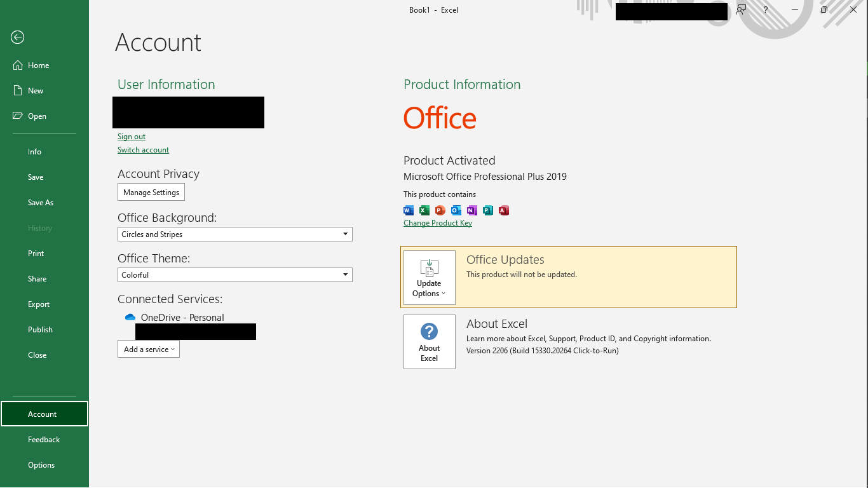Screen dimensions: 868x488
Task: Click the Excel app icon under product contains
Action: tap(424, 210)
